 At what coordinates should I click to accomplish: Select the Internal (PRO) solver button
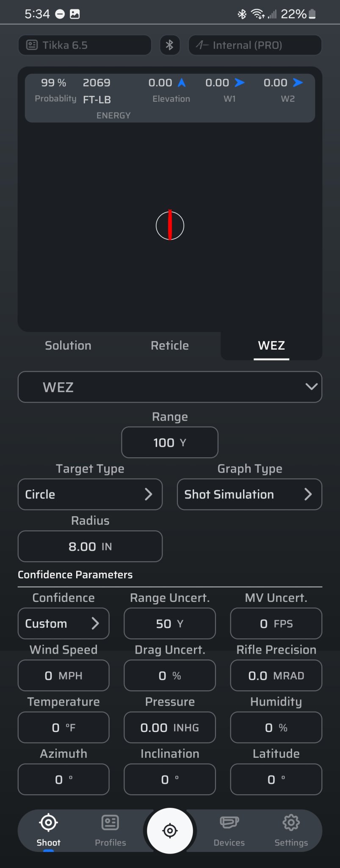tap(255, 45)
